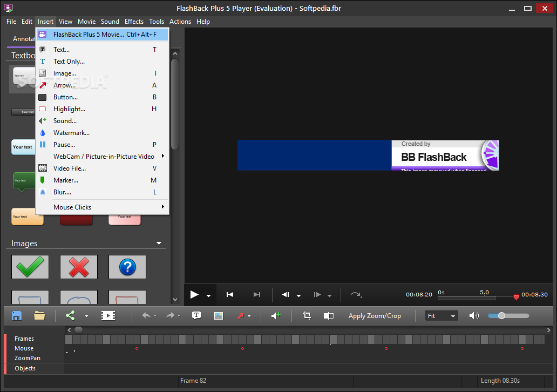
Task: Open the Undo history dropdown arrow
Action: pos(155,315)
